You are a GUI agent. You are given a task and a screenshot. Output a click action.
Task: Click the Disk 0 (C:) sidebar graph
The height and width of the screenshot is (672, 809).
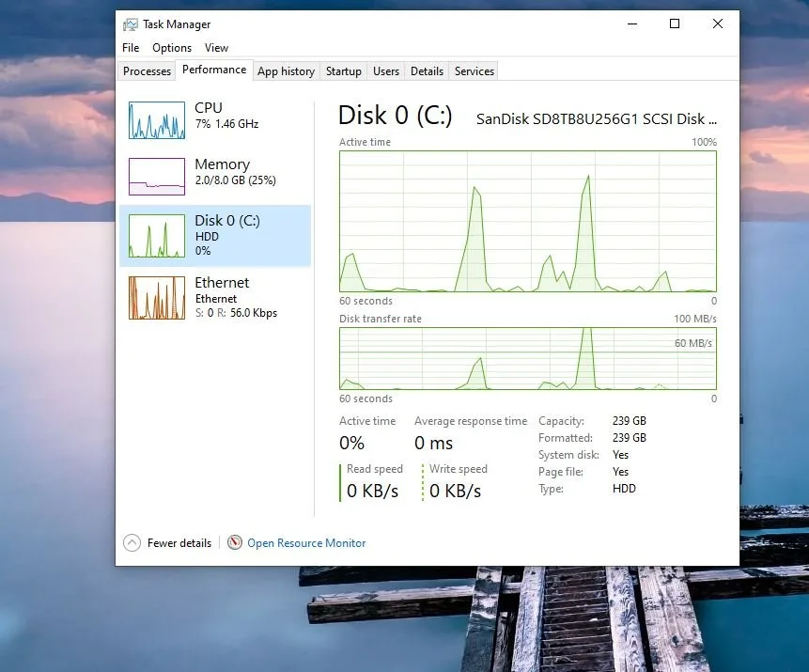point(156,236)
